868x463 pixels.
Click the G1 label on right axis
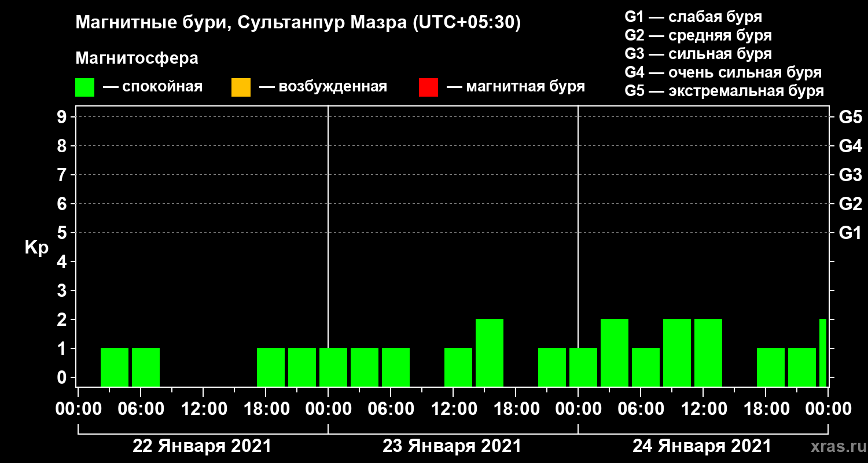click(x=851, y=233)
